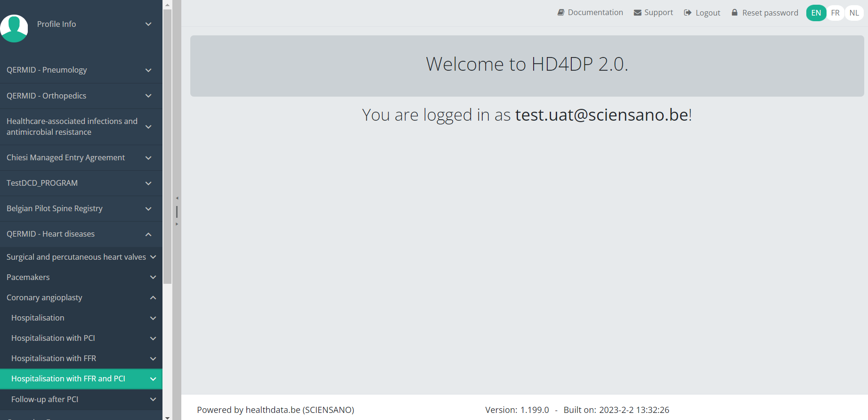The image size is (868, 420).
Task: Click the Support envelope icon
Action: [x=638, y=13]
